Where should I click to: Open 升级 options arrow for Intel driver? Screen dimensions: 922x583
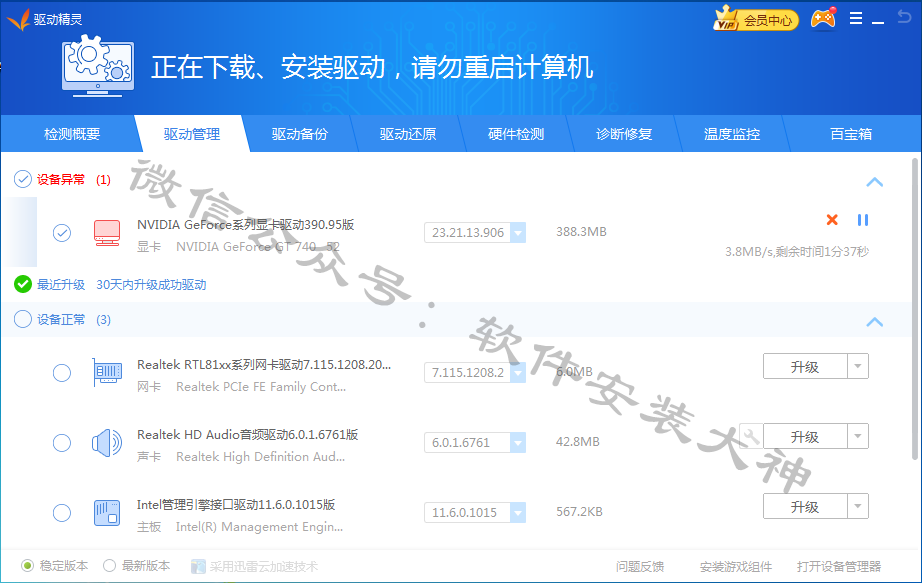858,507
